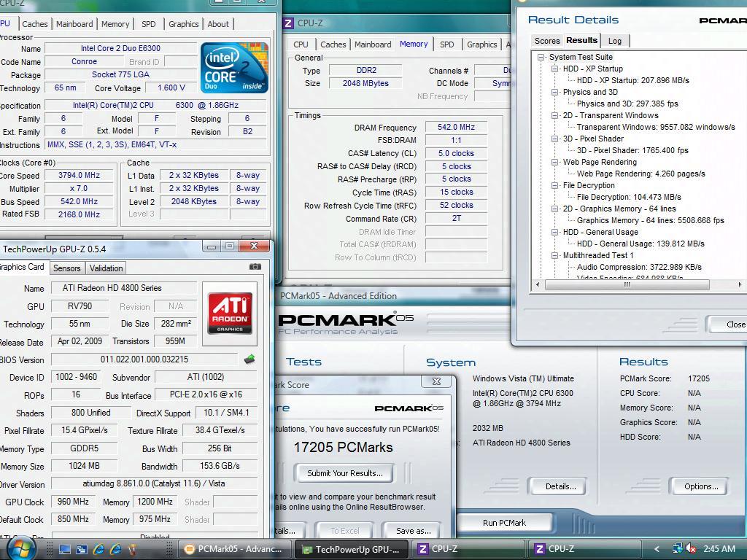Collapse Physics and 3D node
Image resolution: width=747 pixels, height=560 pixels.
click(x=554, y=92)
